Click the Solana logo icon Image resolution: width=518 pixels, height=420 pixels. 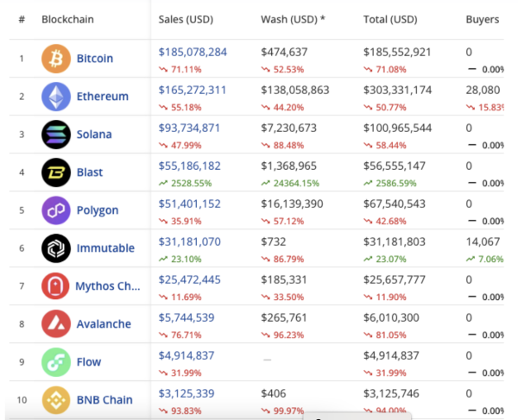coord(56,135)
